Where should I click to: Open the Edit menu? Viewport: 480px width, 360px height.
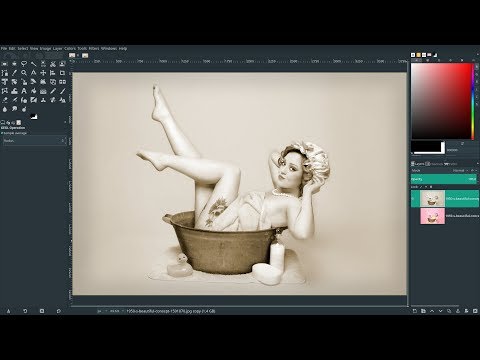pyautogui.click(x=12, y=48)
